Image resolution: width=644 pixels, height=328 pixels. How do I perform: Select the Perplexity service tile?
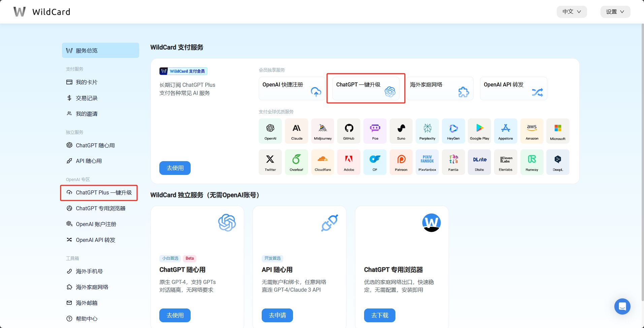coord(427,131)
